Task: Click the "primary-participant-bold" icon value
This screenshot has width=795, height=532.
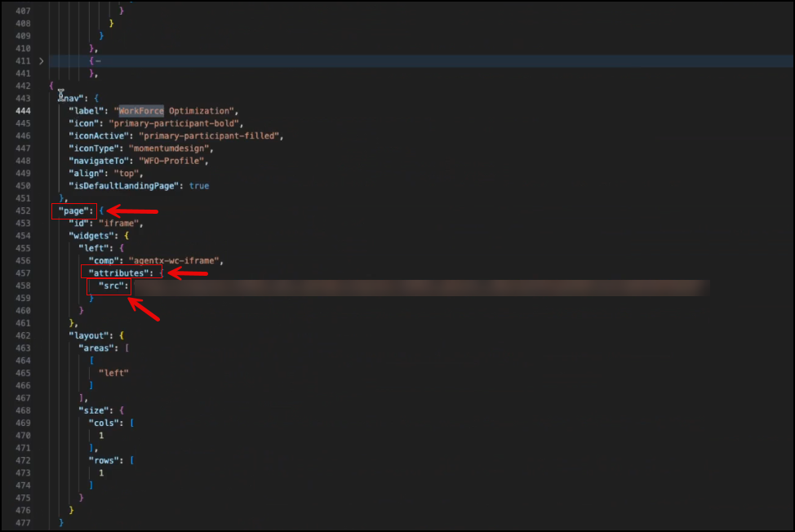Action: (x=175, y=123)
